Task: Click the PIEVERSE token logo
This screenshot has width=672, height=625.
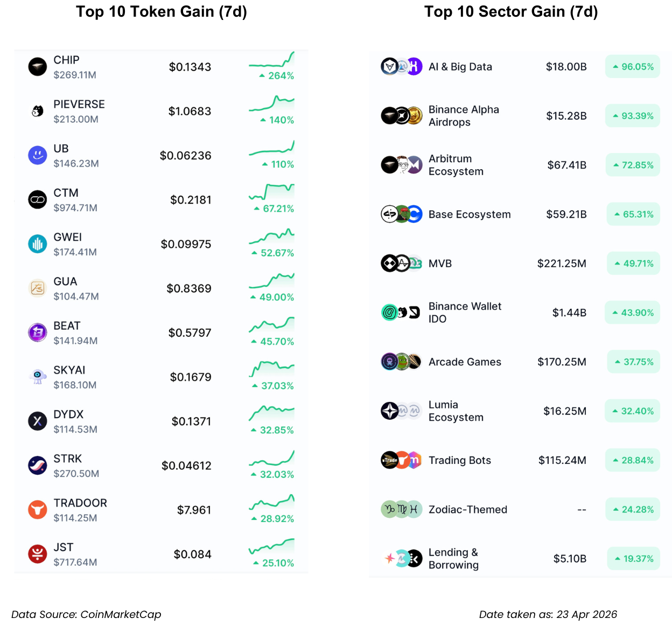Action: coord(38,111)
